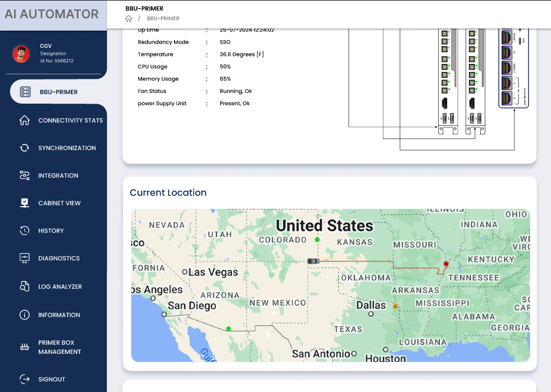Click the History clock icon

24,230
